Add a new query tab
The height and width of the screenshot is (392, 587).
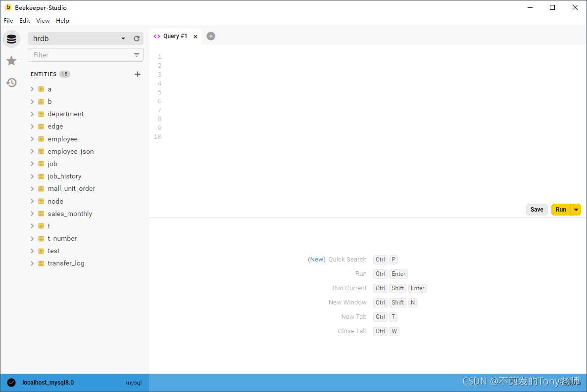click(x=211, y=36)
